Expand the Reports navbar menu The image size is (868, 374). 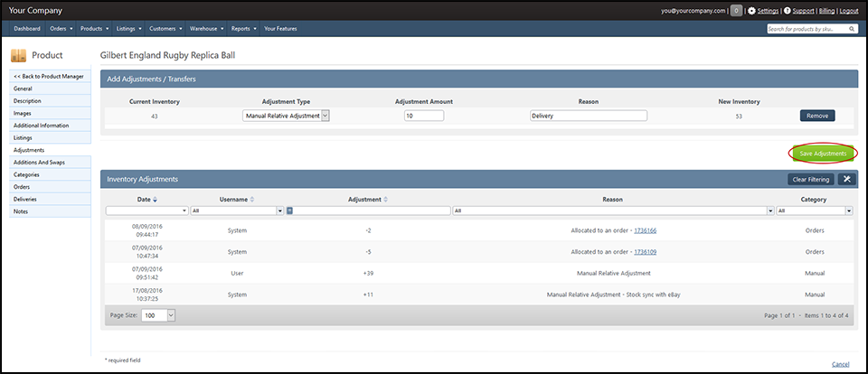[244, 29]
